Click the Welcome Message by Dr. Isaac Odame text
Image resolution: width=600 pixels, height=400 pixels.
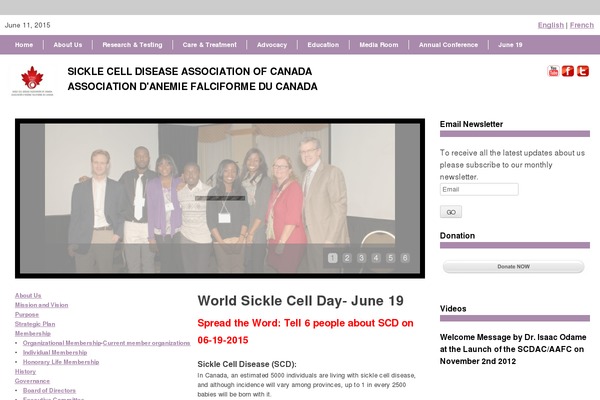tap(513, 349)
